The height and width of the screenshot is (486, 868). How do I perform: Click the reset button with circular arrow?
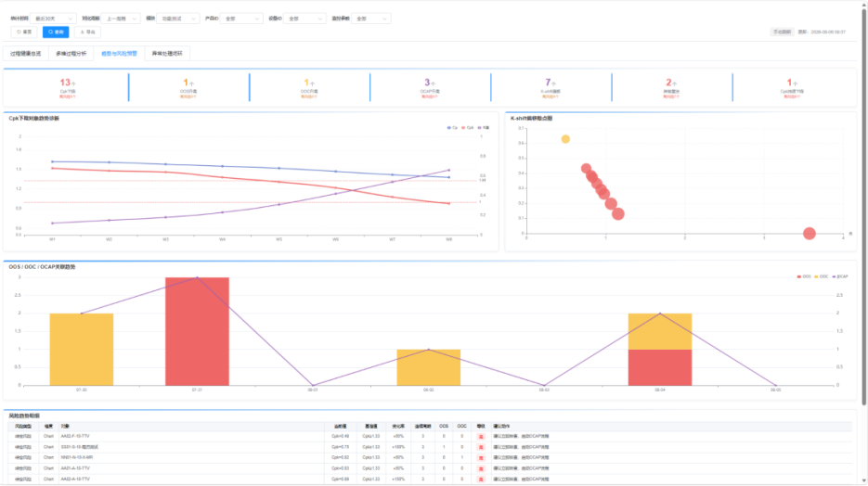[x=24, y=32]
